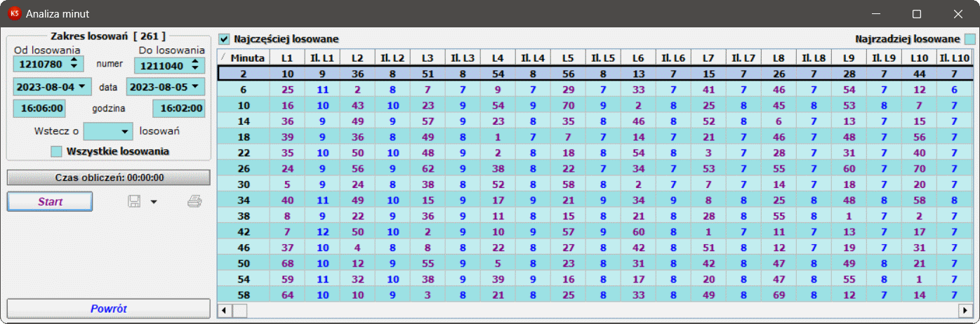
Task: Select the Minuta 18 row cell
Action: coord(243,137)
